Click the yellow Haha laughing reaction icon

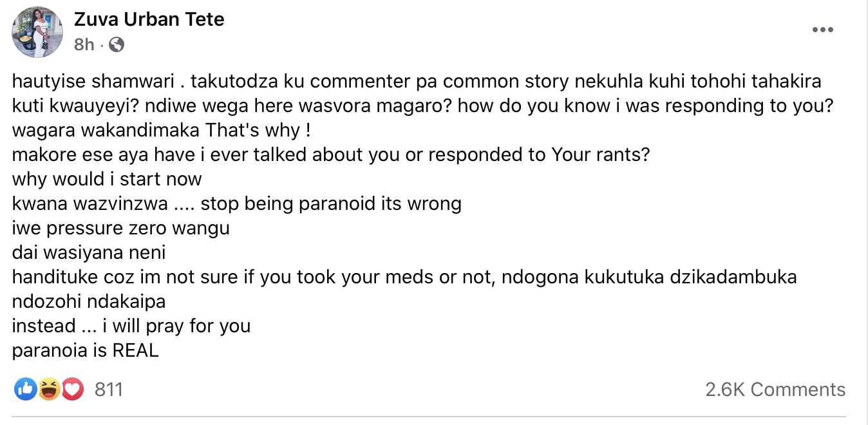coord(49,389)
